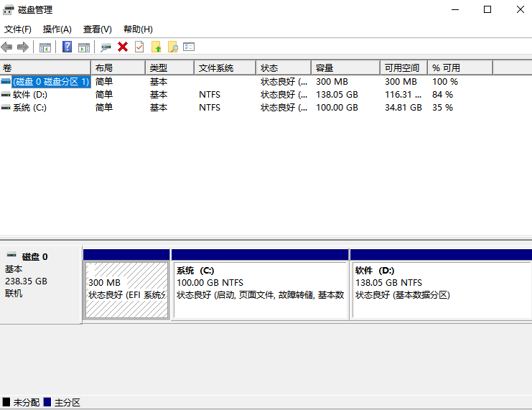This screenshot has width=532, height=410.
Task: Click the yellow folder with green arrow icon
Action: click(x=156, y=47)
